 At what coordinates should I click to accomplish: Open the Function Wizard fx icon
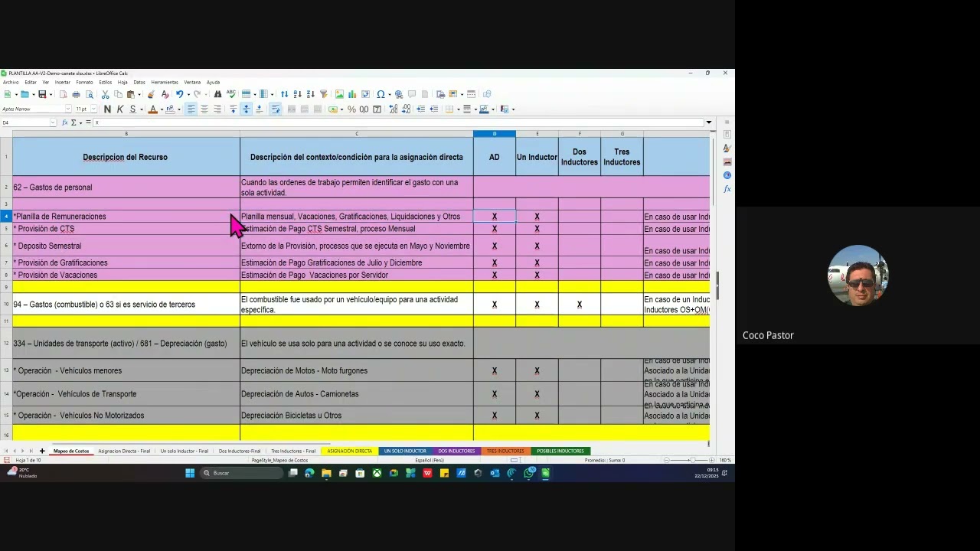pyautogui.click(x=65, y=122)
